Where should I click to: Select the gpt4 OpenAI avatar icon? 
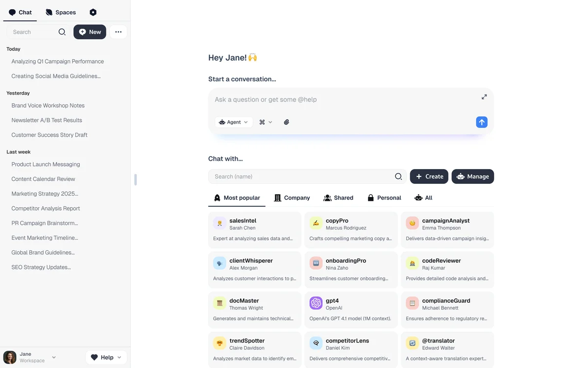pyautogui.click(x=316, y=304)
